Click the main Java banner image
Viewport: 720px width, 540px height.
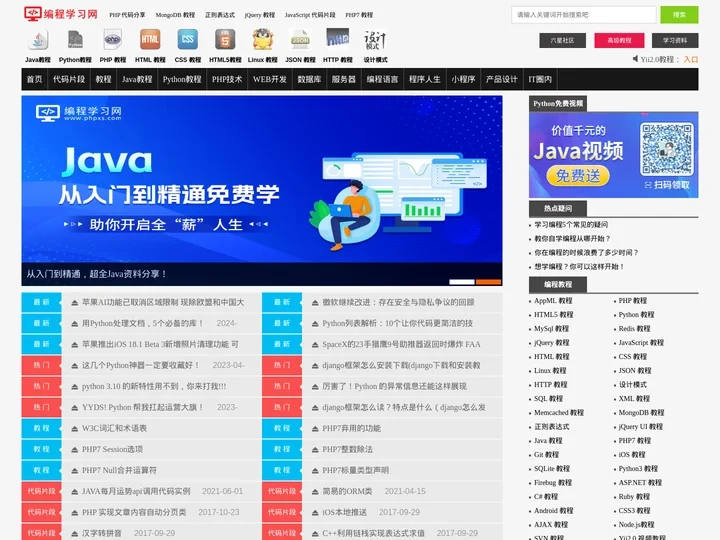click(x=262, y=191)
